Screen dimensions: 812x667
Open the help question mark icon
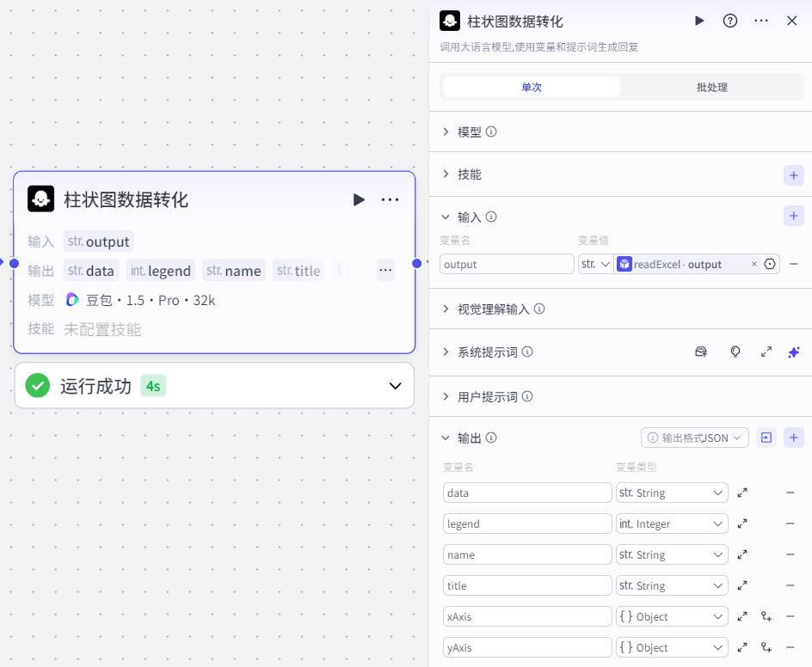coord(730,21)
